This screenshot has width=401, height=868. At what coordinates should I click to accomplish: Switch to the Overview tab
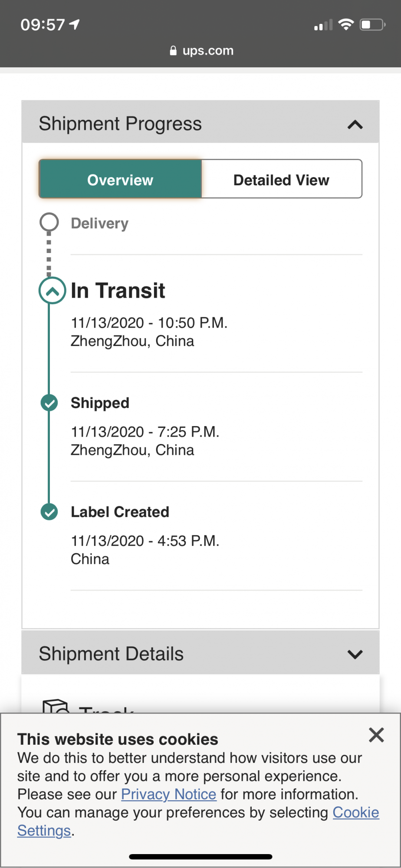[120, 180]
